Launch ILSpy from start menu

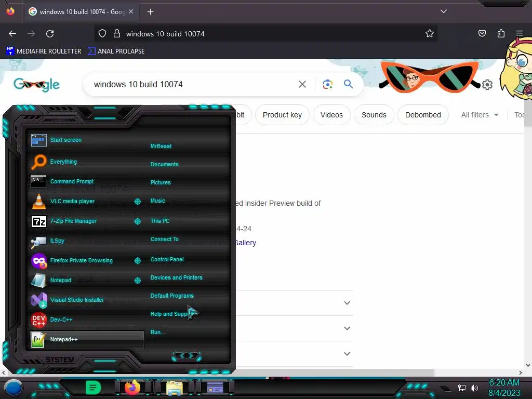87,241
